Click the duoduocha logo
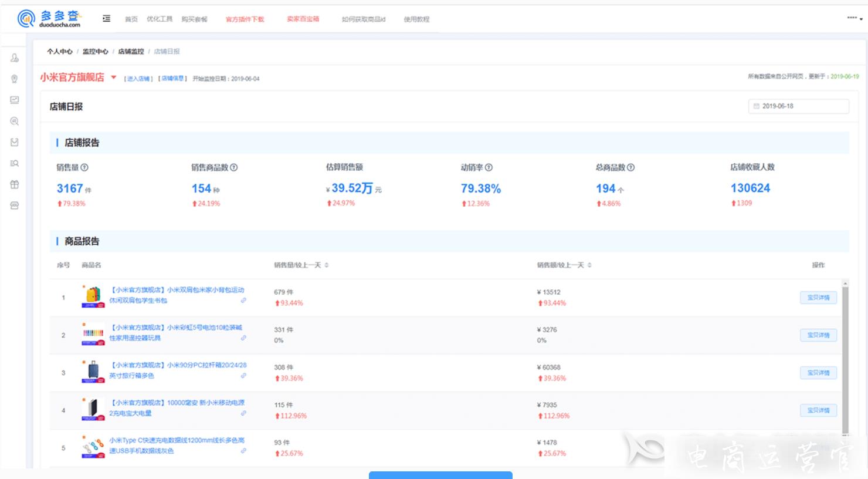 (x=49, y=19)
